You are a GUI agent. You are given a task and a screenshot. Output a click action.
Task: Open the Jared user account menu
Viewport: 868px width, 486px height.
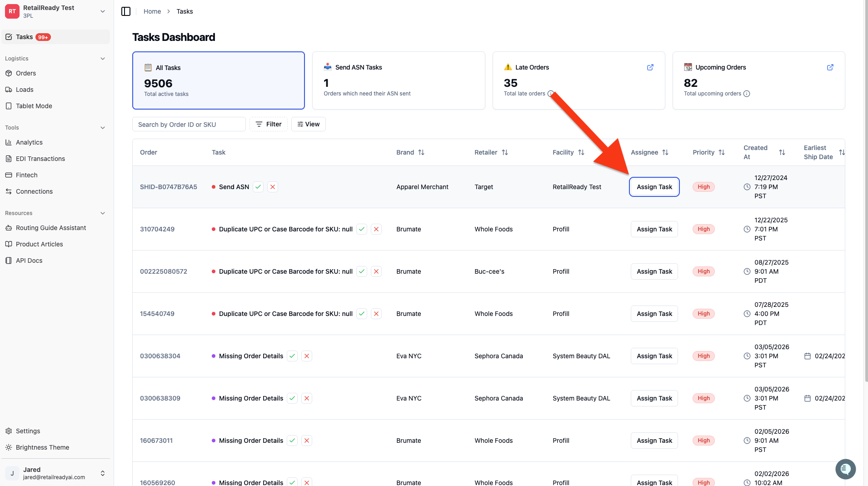pos(55,473)
